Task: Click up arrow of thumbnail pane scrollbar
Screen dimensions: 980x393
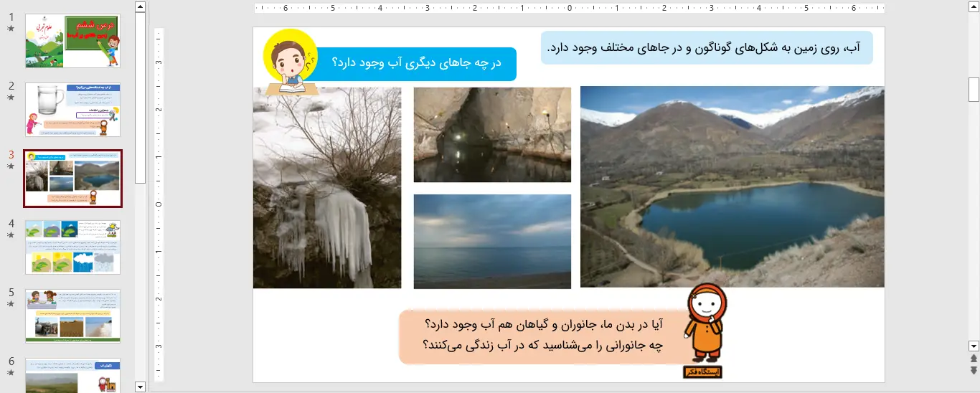Action: [x=140, y=7]
